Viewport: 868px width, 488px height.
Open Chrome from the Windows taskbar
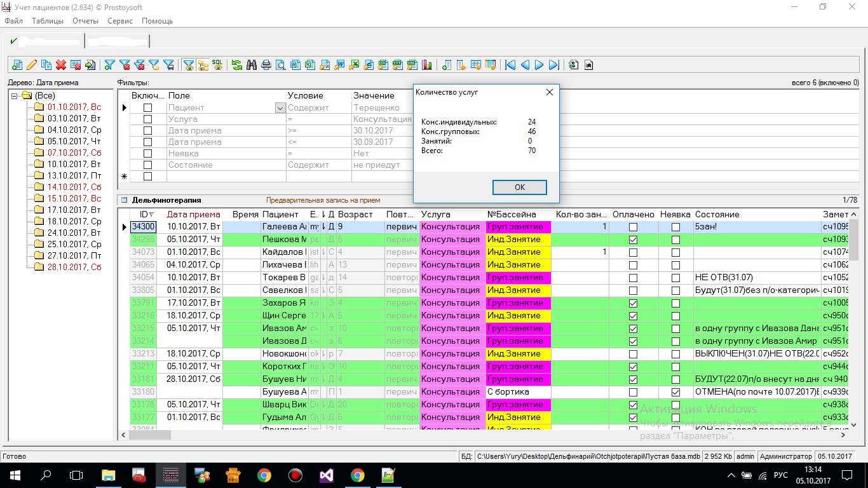[264, 475]
